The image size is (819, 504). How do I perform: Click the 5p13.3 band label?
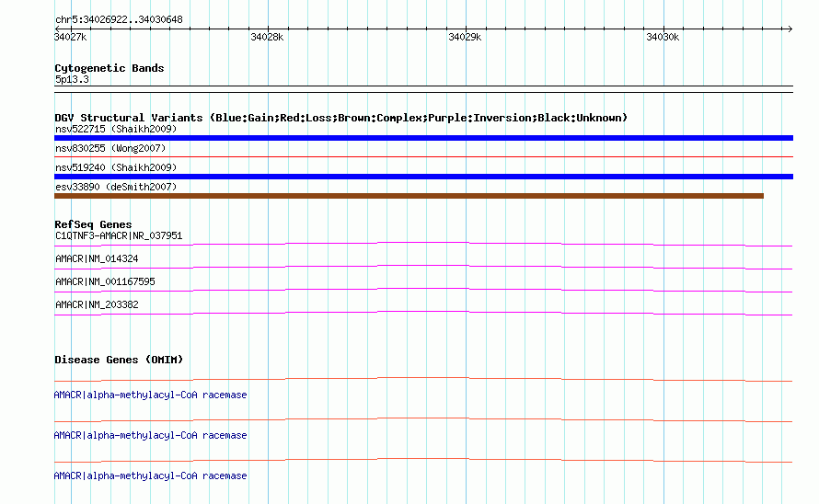pos(72,79)
